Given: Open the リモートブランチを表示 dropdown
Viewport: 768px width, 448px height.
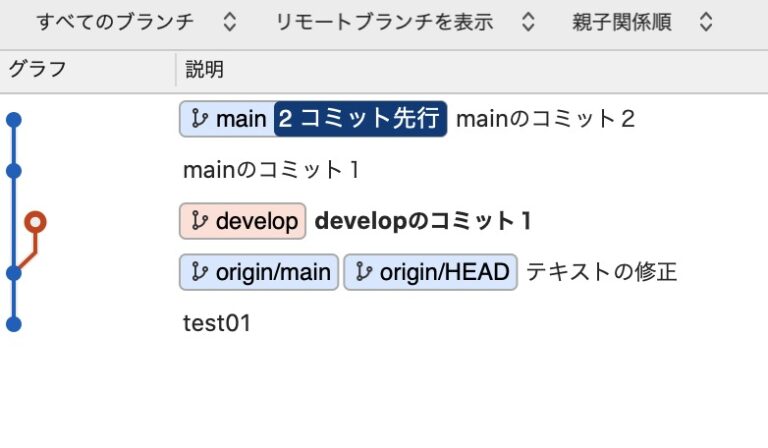Looking at the screenshot, I should point(406,22).
